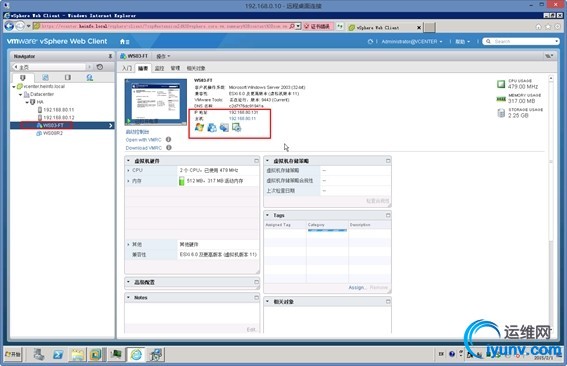Screen dimensions: 567x366
Task: Open File Explorer from the taskbar
Action: tap(77, 354)
